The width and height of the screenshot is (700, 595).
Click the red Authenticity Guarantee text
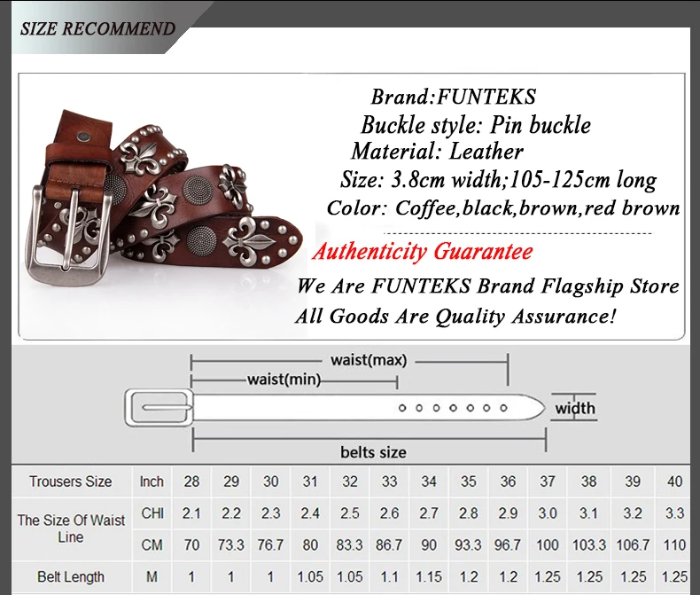coord(423,252)
